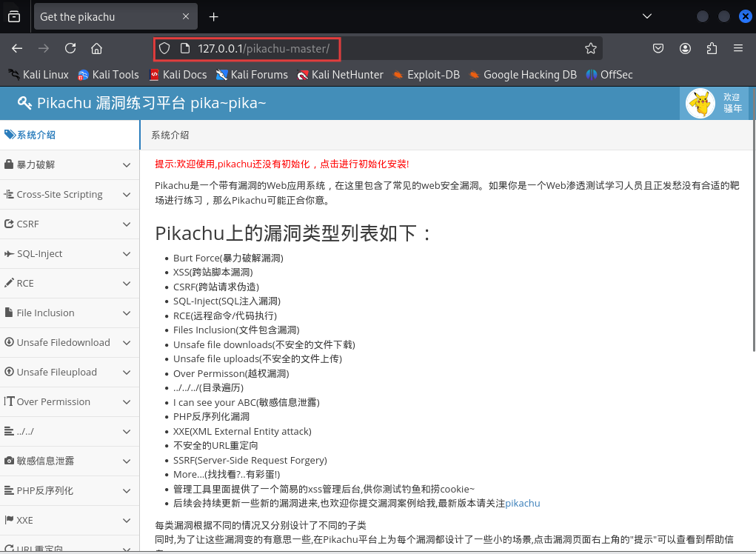This screenshot has width=756, height=554.
Task: Open the Firefox View icon at top left
Action: pyautogui.click(x=15, y=17)
